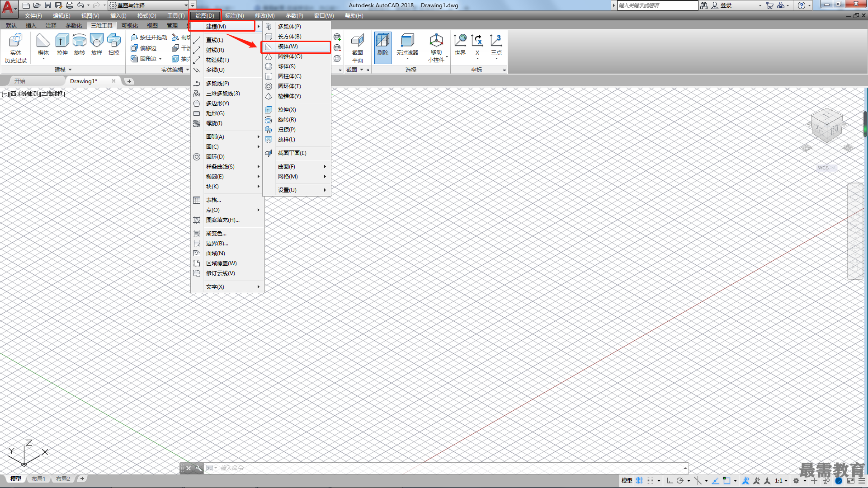The image size is (868, 488).
Task: Expand the Text (文字) submenu
Action: tap(227, 287)
